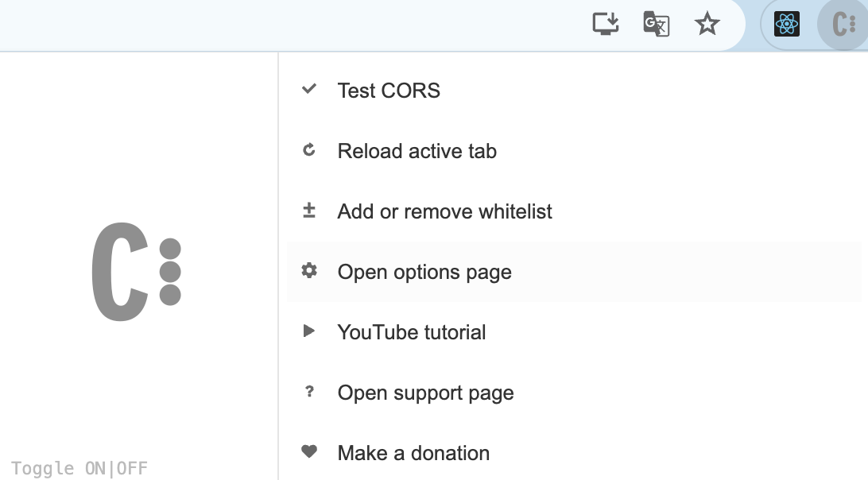Click the CORS extension icon in toolbar

click(843, 25)
